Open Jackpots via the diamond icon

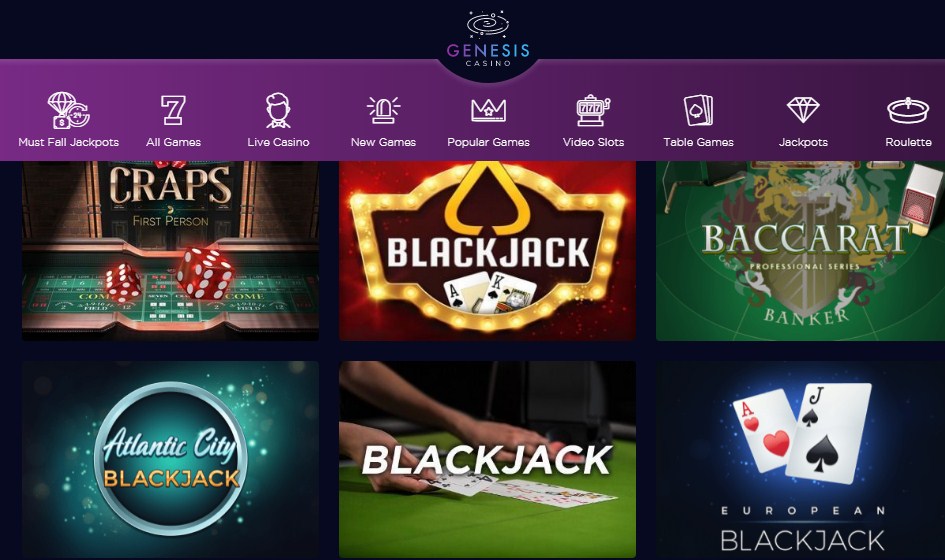pos(803,110)
